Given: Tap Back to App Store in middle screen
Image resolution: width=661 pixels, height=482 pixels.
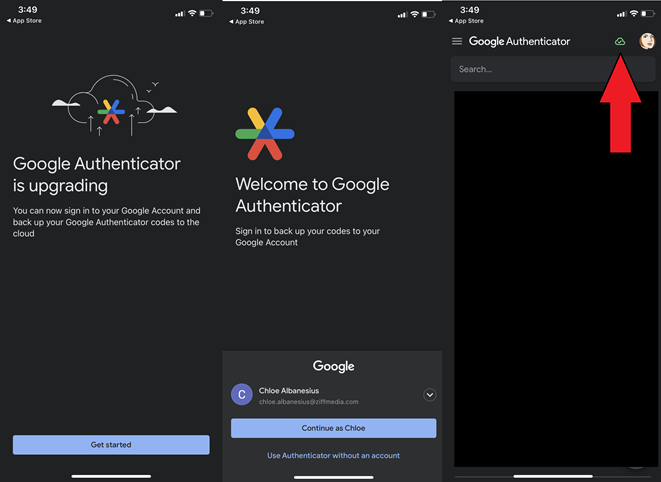Looking at the screenshot, I should pos(247,22).
